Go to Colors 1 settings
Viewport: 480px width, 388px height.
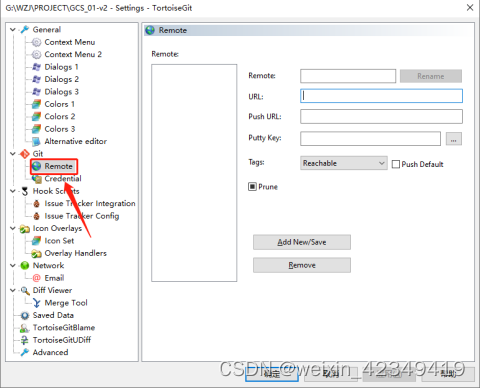coord(60,104)
